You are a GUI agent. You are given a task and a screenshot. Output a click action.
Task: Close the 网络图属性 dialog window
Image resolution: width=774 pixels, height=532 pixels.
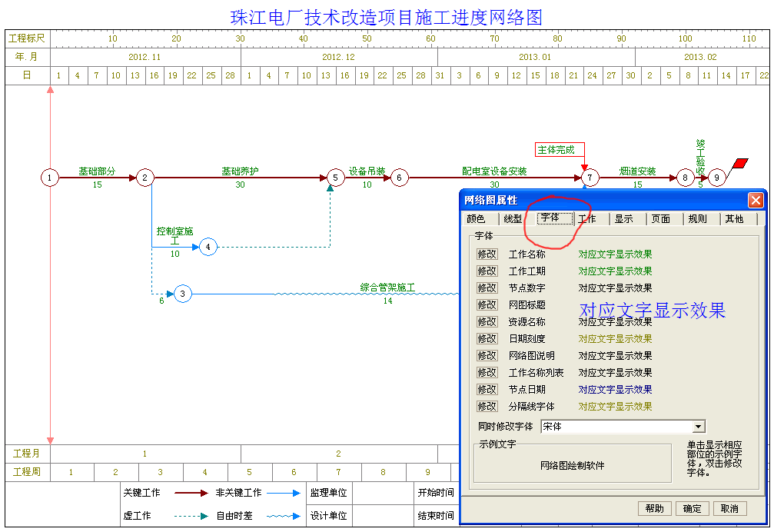(x=756, y=201)
